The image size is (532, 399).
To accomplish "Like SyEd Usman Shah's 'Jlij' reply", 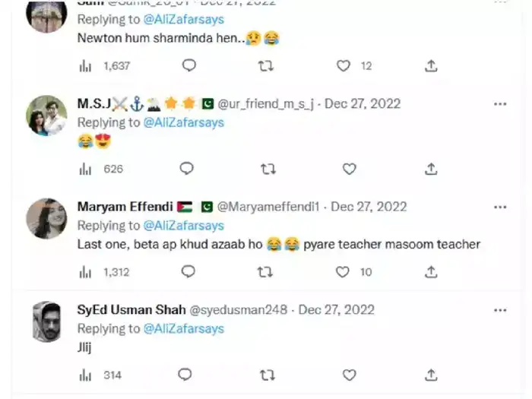I will pos(349,375).
